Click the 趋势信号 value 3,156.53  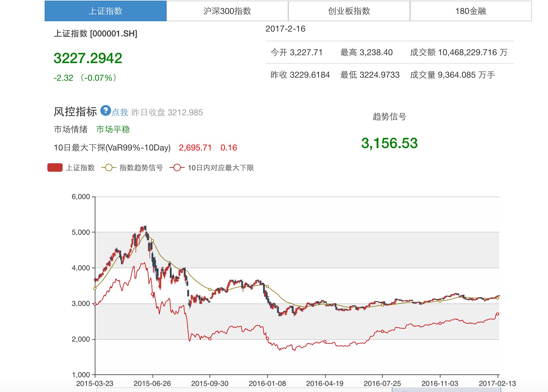point(389,143)
